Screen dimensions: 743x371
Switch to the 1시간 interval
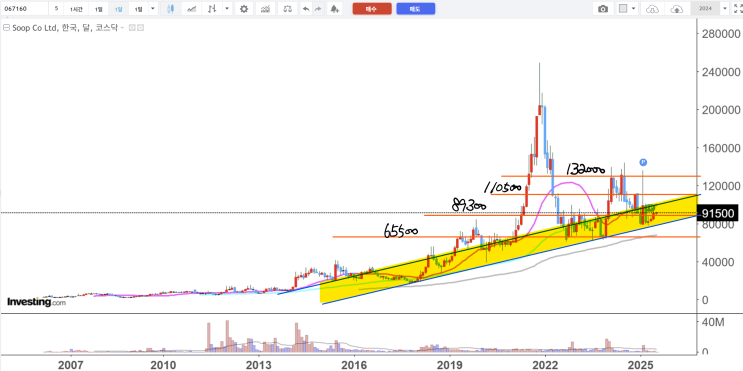point(76,9)
